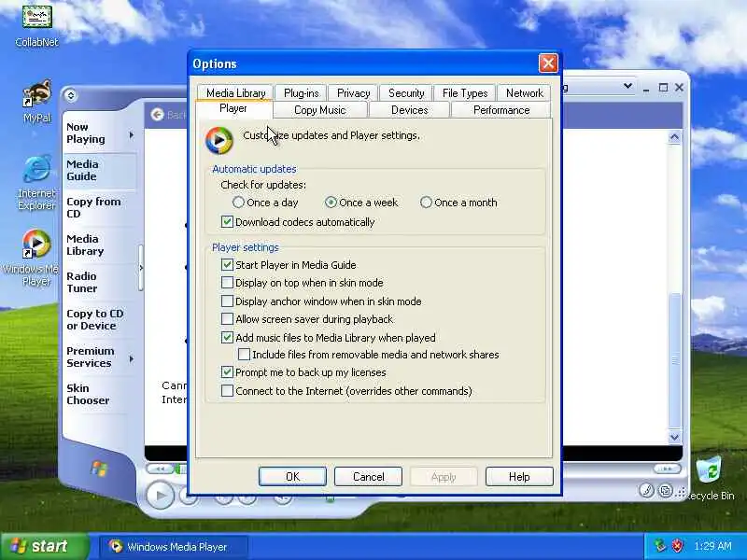Toggle Add music files to Media Library
This screenshot has width=747, height=560.
point(329,338)
